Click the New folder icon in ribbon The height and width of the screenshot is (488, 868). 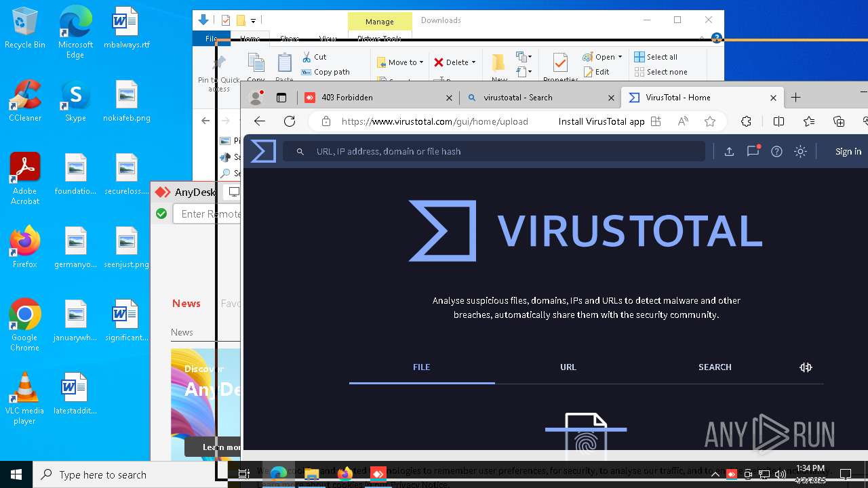click(x=498, y=62)
